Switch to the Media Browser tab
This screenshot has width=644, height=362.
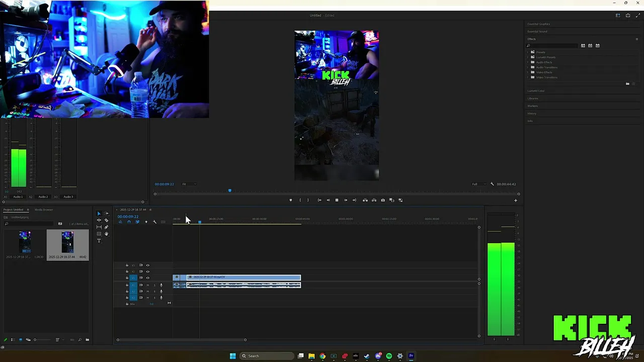pos(44,210)
